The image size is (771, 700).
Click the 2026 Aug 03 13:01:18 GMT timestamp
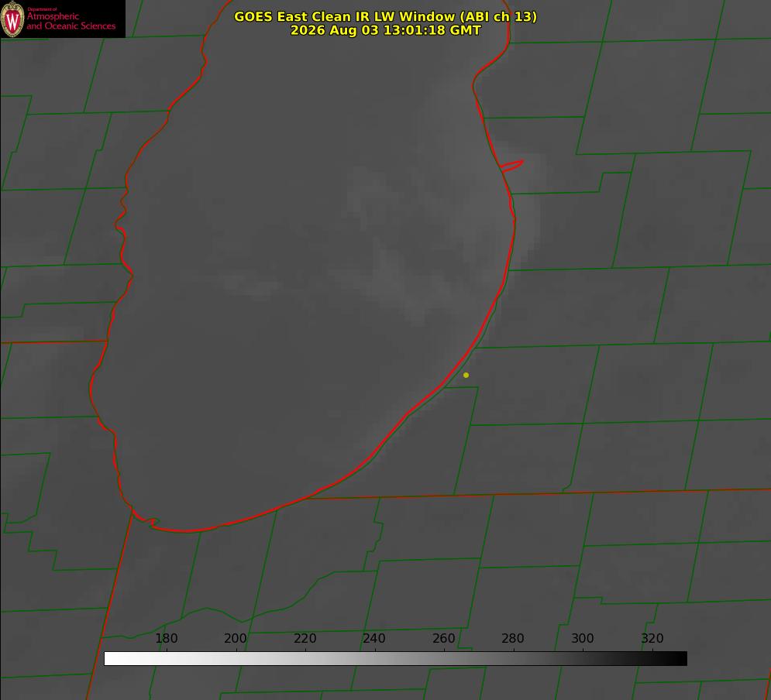pyautogui.click(x=386, y=30)
